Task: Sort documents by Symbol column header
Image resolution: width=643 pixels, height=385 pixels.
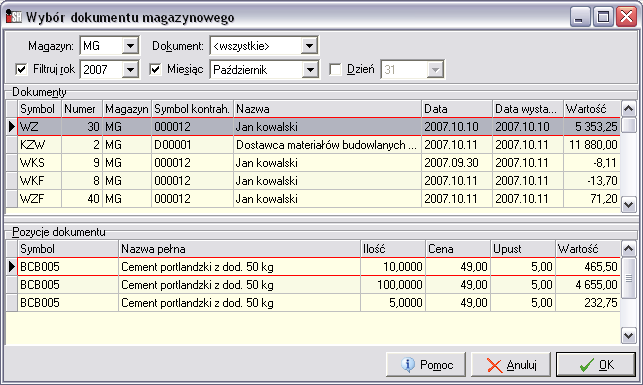Action: coord(39,109)
